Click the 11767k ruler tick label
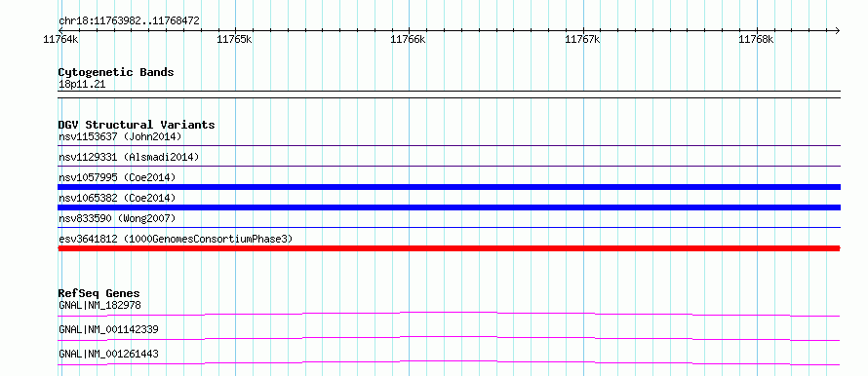The width and height of the screenshot is (868, 376). 582,39
